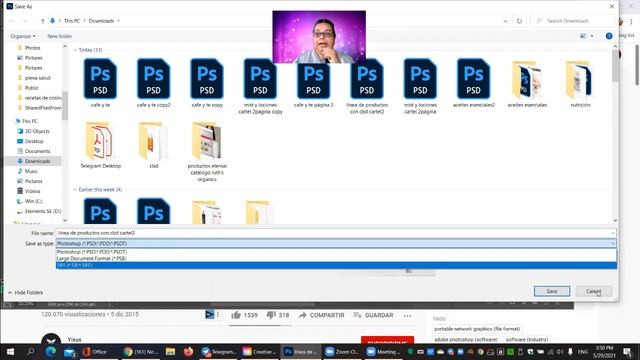Open Firefox from taskbar

[x=188, y=351]
